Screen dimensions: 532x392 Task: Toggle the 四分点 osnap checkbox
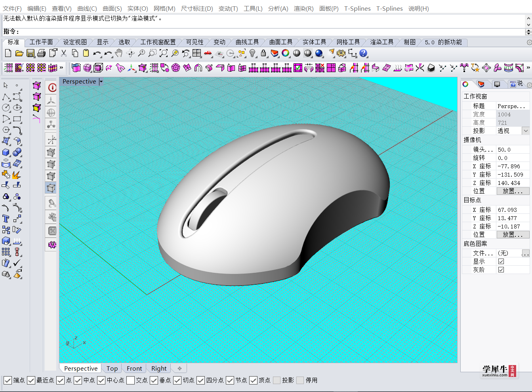[201, 381]
